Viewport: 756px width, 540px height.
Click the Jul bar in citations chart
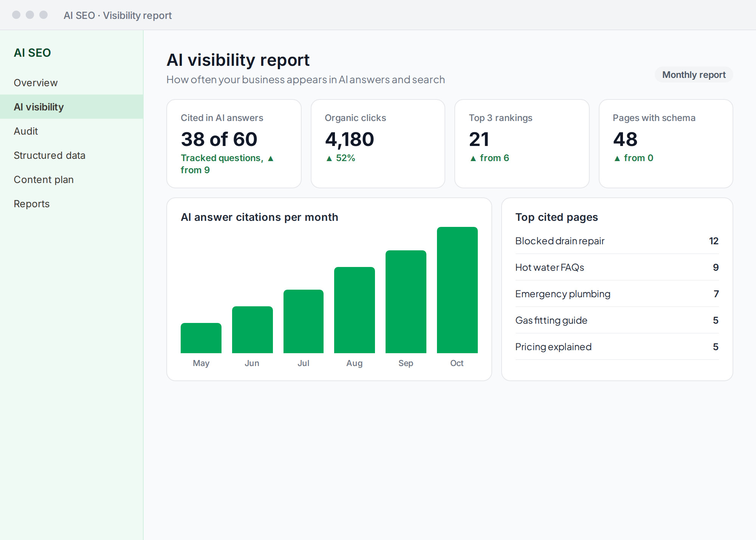coord(304,321)
